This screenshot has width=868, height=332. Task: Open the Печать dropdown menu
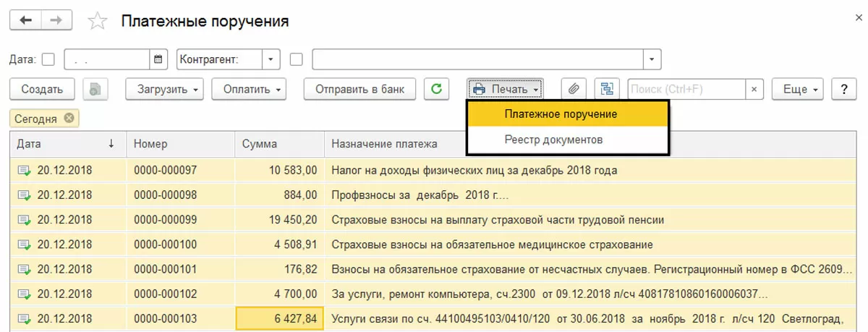point(506,89)
